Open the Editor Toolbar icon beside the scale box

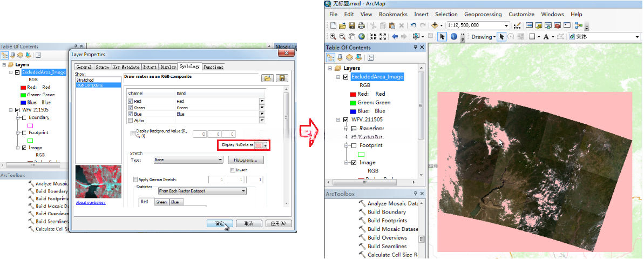click(x=518, y=25)
